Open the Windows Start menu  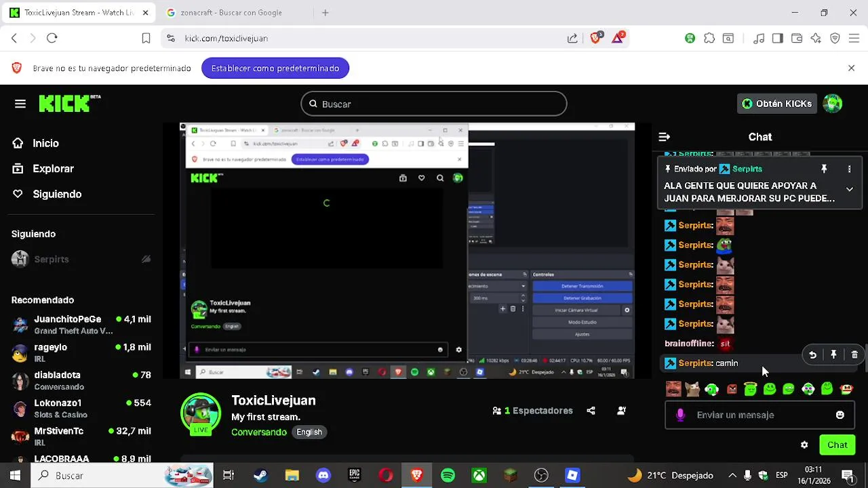[15, 476]
